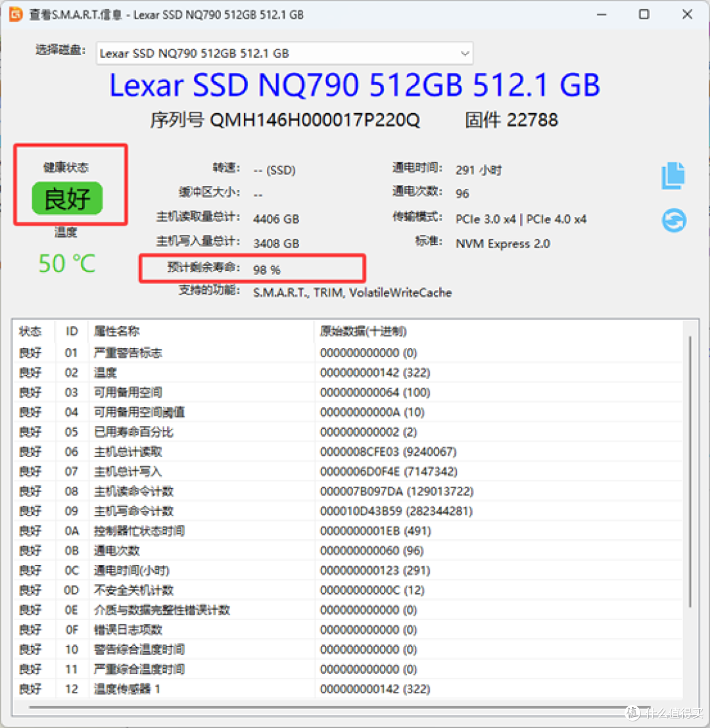The image size is (710, 728).
Task: Click the refresh SMART data icon
Action: (x=674, y=220)
